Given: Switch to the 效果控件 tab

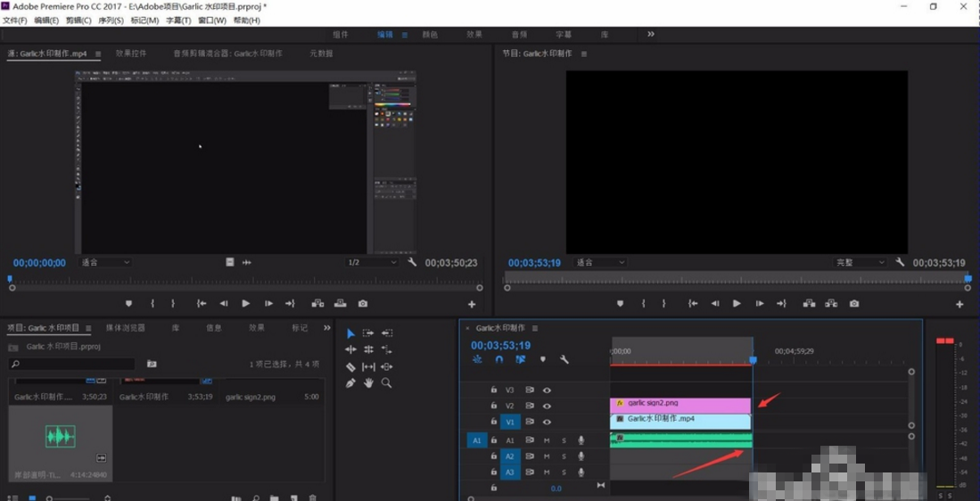Looking at the screenshot, I should (131, 53).
